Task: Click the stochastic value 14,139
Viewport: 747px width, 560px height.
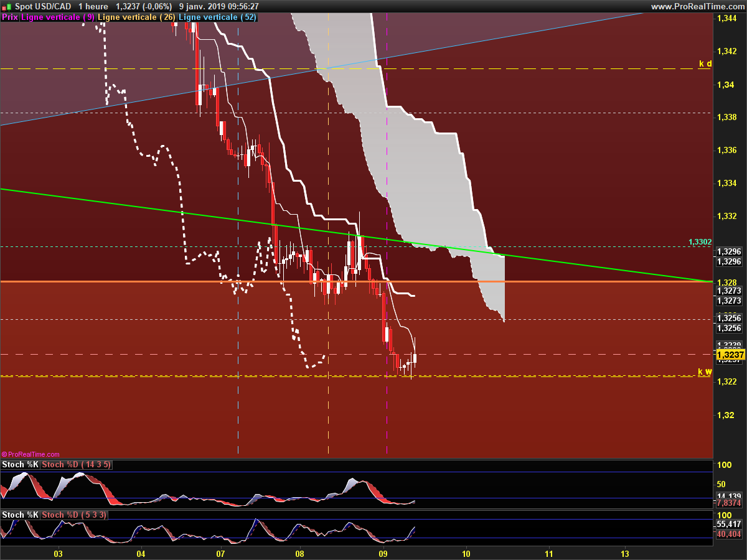Action: click(x=728, y=495)
